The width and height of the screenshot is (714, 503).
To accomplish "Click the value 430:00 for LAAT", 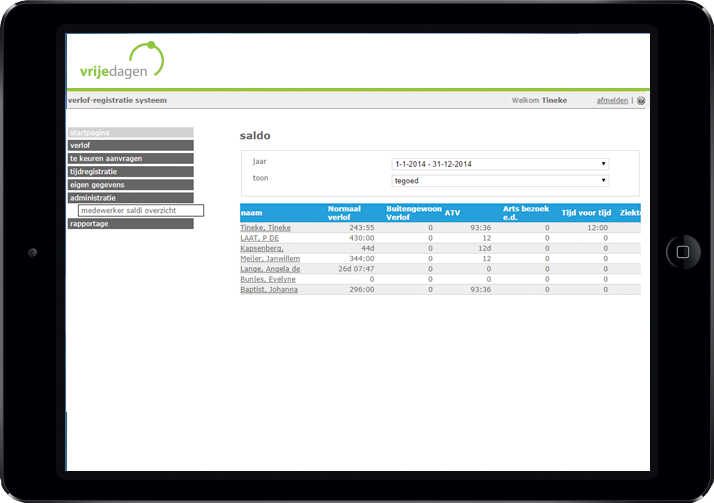I will (x=362, y=238).
